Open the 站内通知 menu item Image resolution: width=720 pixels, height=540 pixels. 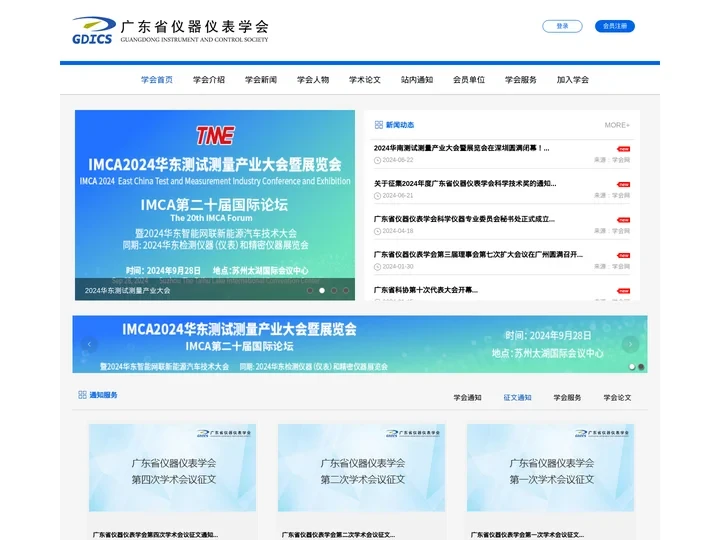416,79
